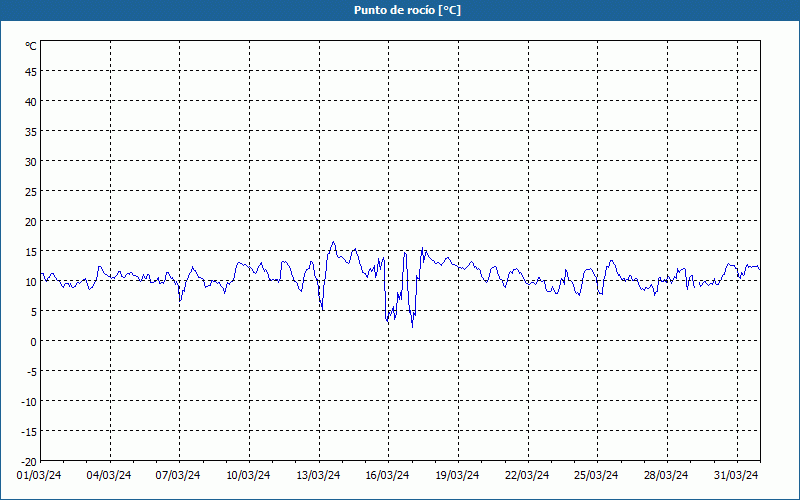Image resolution: width=800 pixels, height=500 pixels.
Task: Click the date label 28/03/24
Action: [666, 476]
